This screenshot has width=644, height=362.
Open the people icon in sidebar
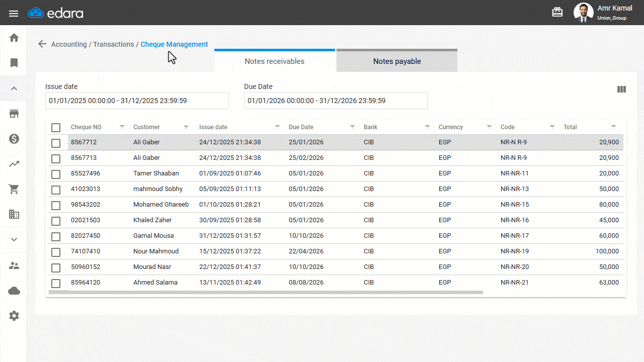(x=14, y=265)
